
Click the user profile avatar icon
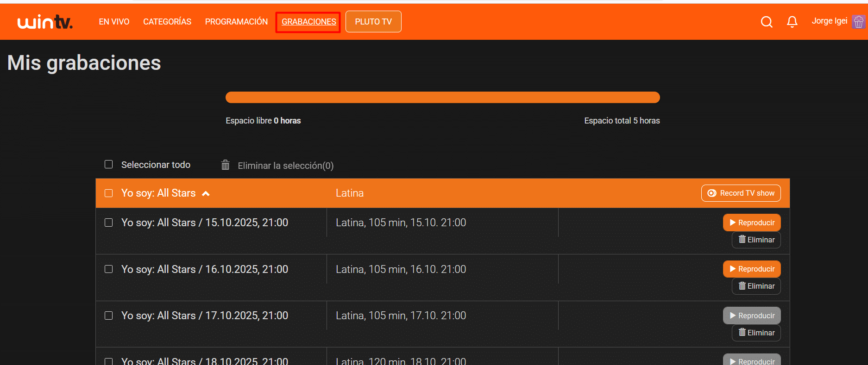[858, 22]
